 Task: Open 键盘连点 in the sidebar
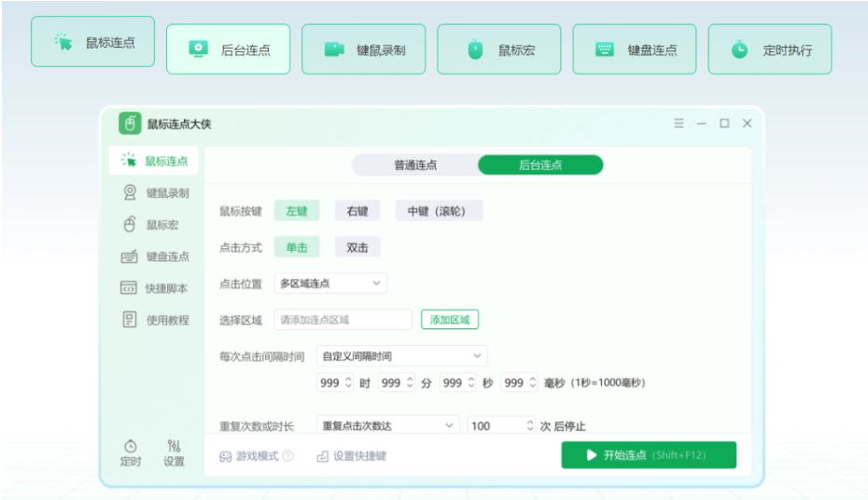[153, 257]
